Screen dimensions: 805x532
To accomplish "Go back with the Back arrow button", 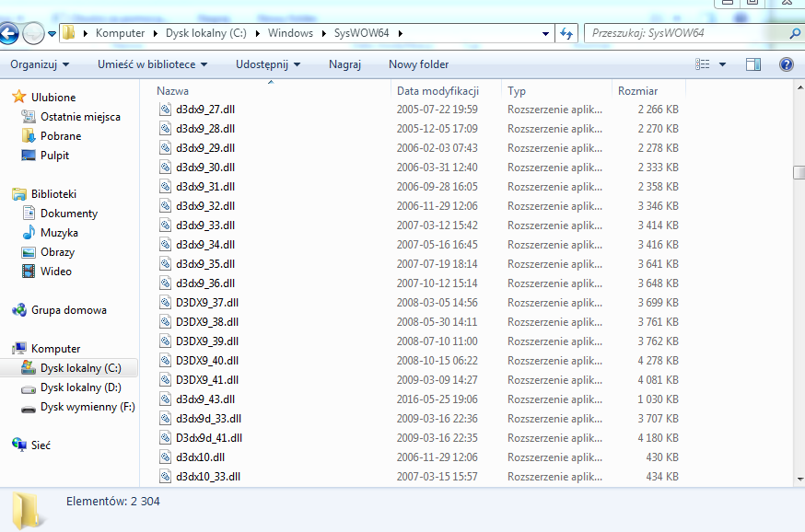I will [x=8, y=34].
